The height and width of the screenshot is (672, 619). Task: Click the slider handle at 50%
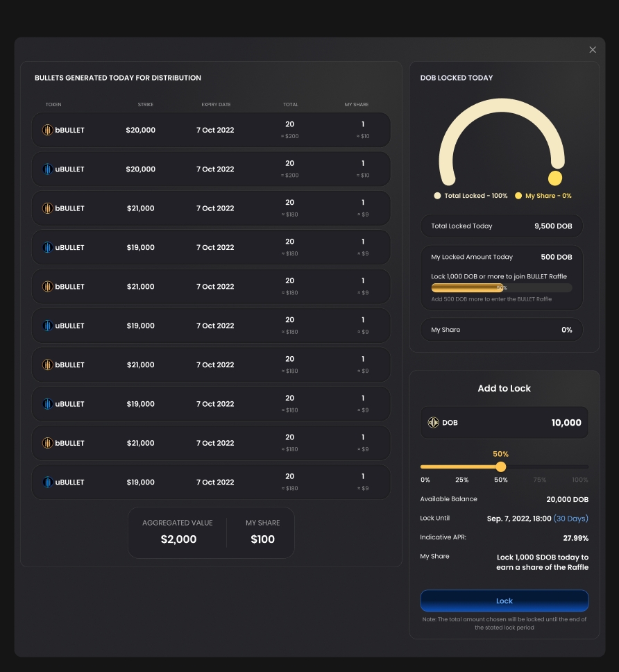[x=501, y=467]
